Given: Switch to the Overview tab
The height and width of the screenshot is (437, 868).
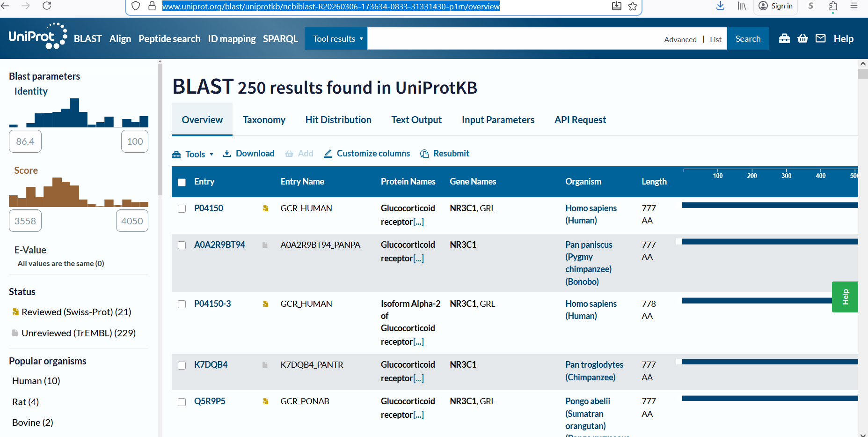Looking at the screenshot, I should click(202, 120).
